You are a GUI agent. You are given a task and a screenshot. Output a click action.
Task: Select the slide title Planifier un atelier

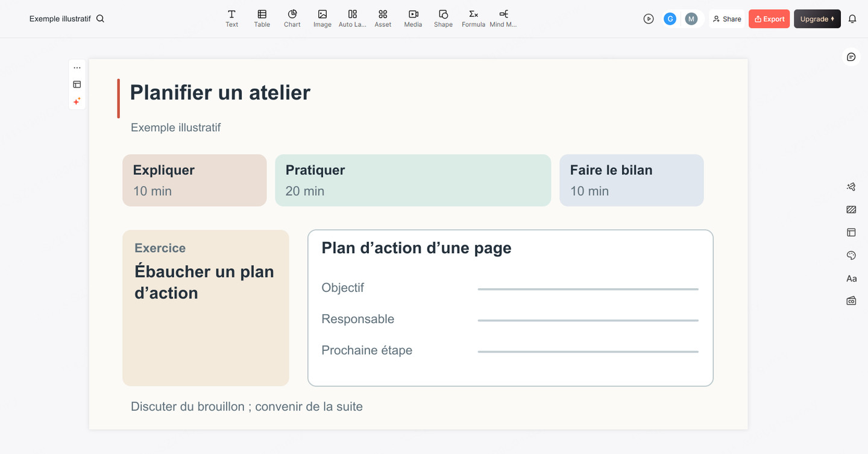point(220,92)
